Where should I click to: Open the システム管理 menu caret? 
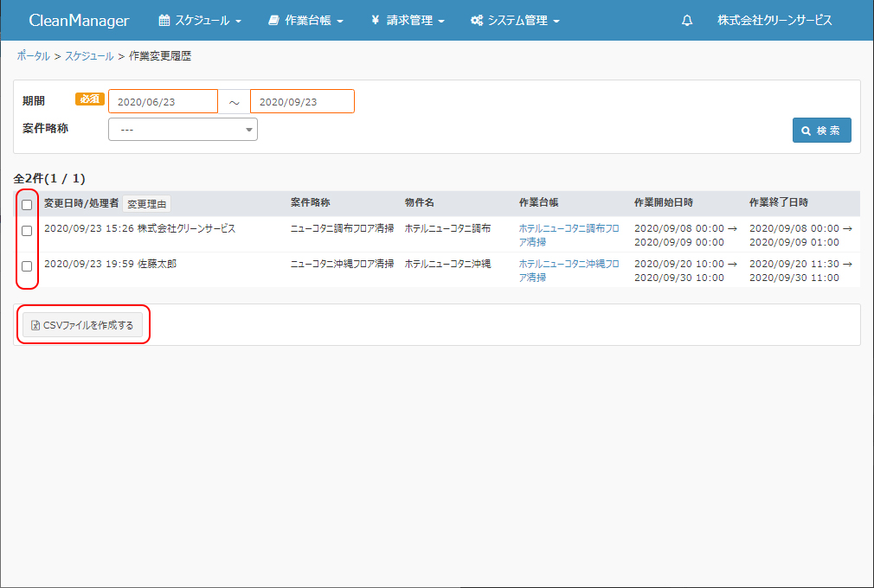556,22
